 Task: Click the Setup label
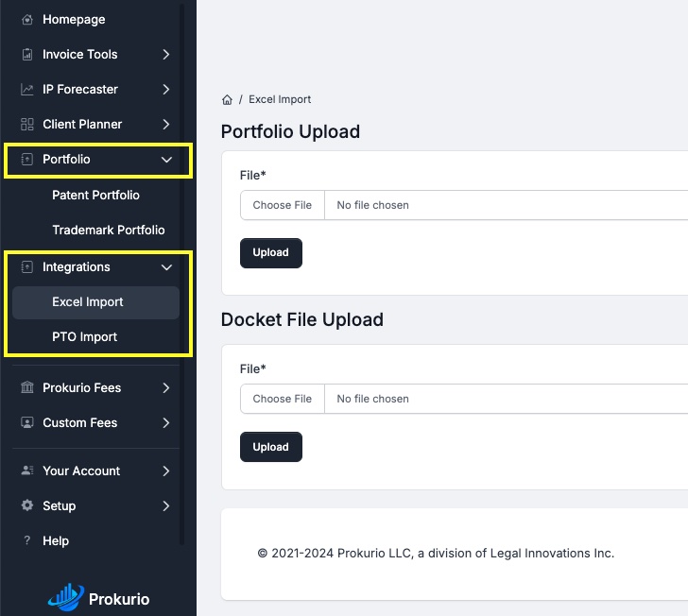(60, 505)
